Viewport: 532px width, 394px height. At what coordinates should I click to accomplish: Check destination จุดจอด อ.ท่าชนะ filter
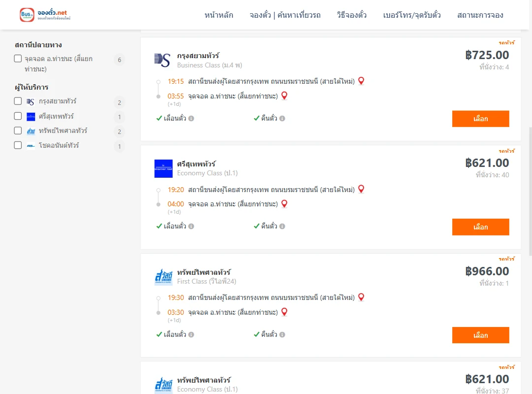(18, 59)
